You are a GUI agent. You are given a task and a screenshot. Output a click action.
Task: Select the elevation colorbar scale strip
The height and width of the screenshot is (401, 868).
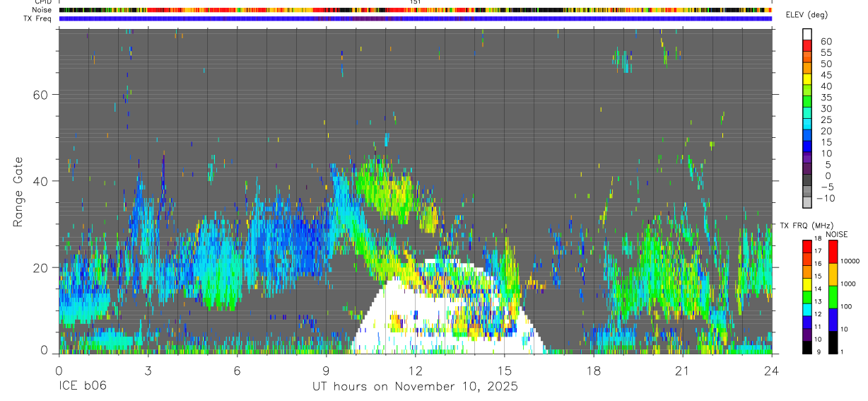pos(807,118)
